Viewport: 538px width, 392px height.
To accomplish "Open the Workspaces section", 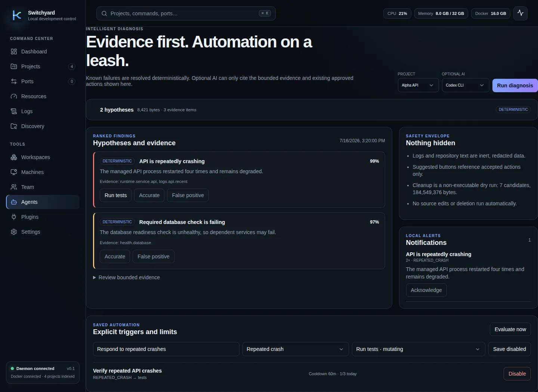I will click(x=43, y=157).
